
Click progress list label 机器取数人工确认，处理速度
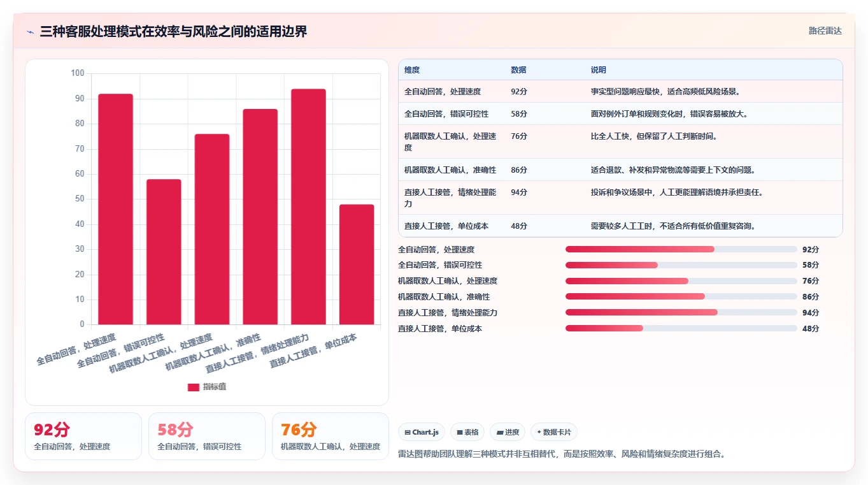point(448,281)
